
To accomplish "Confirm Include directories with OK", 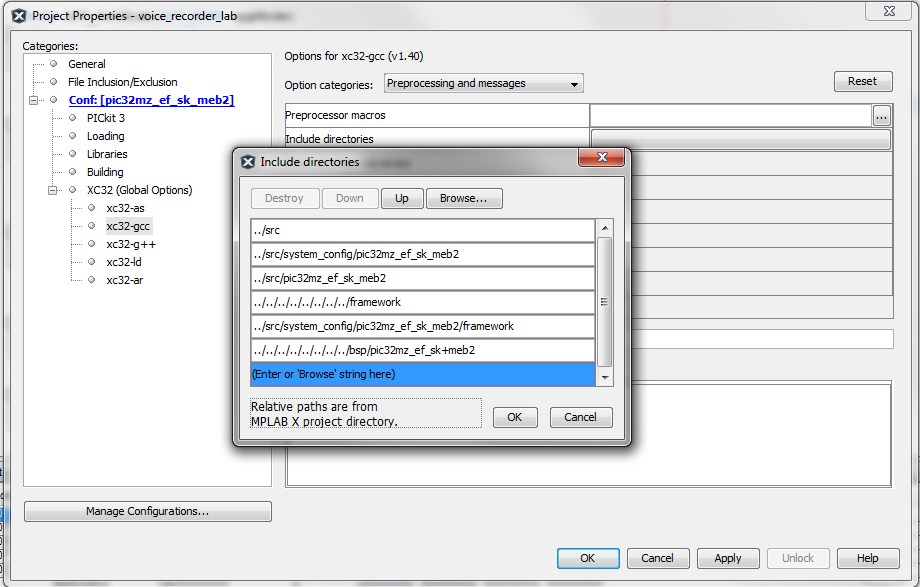I will pyautogui.click(x=514, y=417).
